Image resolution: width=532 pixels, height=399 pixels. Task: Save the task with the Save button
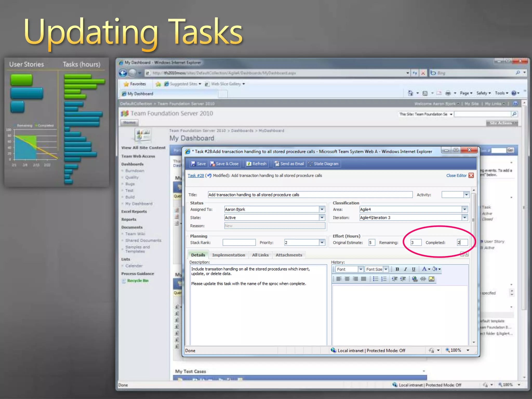coord(198,164)
